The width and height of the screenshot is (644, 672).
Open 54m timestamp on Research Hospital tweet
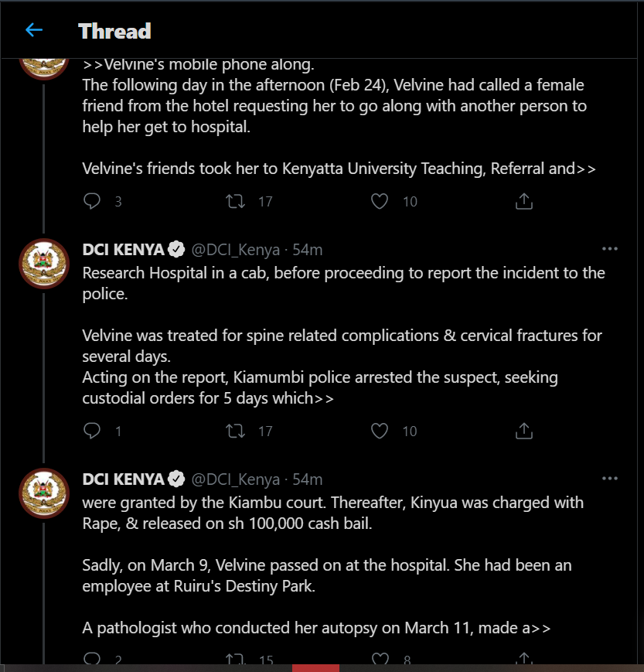(308, 250)
